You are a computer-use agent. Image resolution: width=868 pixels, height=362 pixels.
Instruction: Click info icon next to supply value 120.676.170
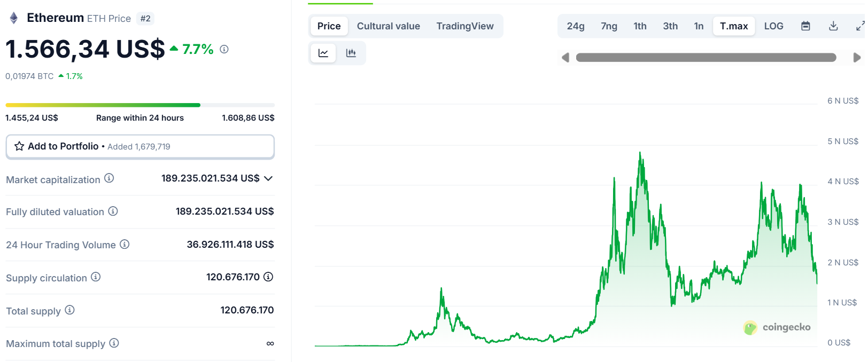coord(268,277)
